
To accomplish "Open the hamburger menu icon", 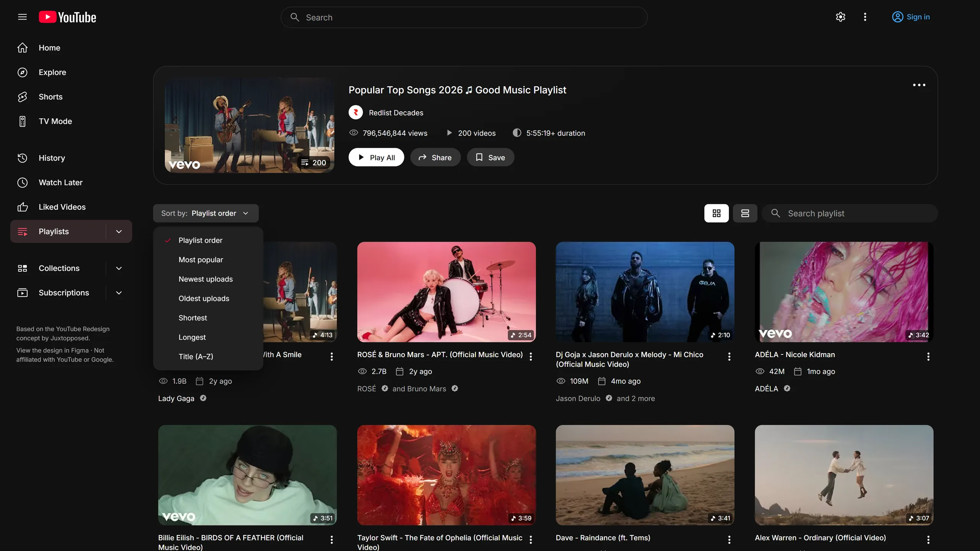I will coord(22,17).
